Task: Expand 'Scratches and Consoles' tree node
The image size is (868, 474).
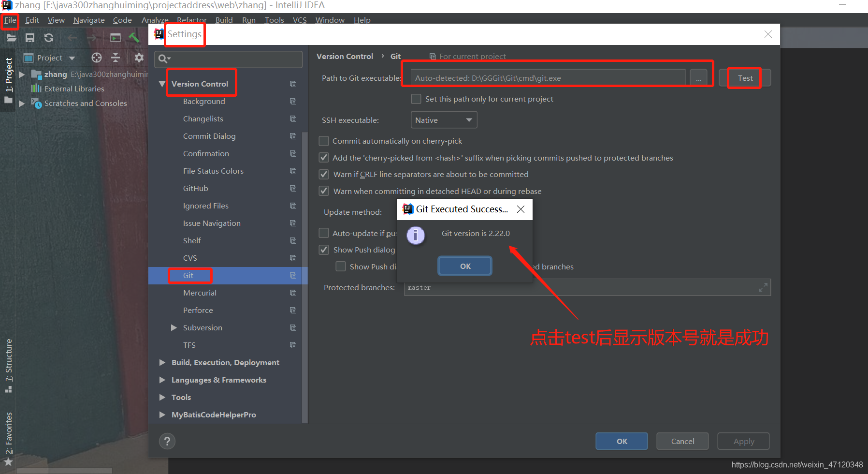Action: click(22, 104)
